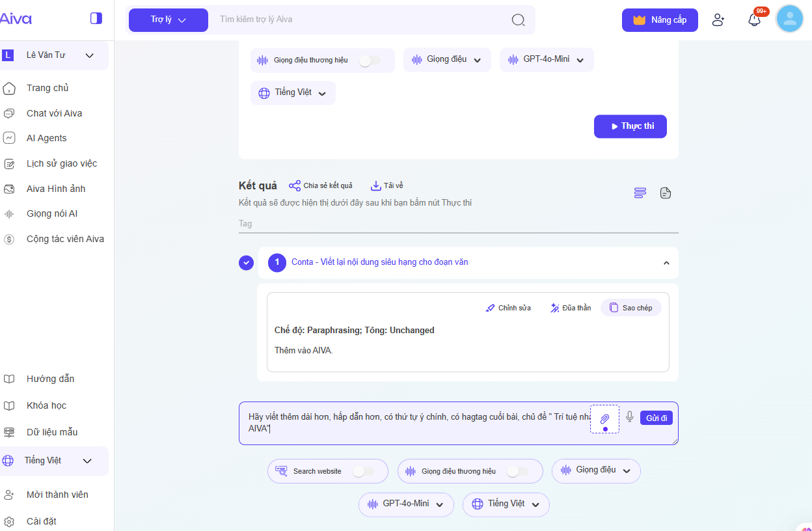Activate the microphone voice input icon
The width and height of the screenshot is (812, 531).
[x=629, y=417]
